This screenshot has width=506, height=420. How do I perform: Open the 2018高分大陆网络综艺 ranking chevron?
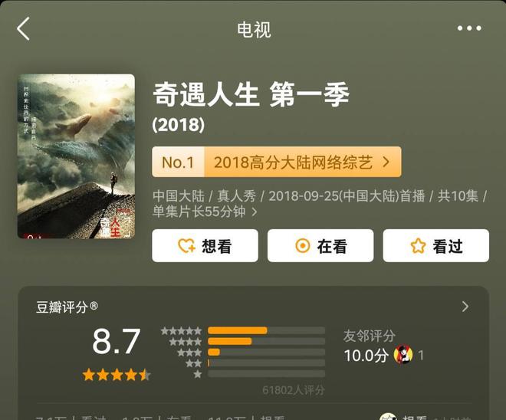pos(386,162)
